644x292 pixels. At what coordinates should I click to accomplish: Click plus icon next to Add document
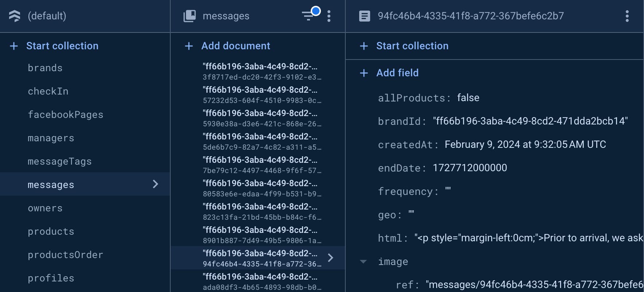tap(189, 46)
